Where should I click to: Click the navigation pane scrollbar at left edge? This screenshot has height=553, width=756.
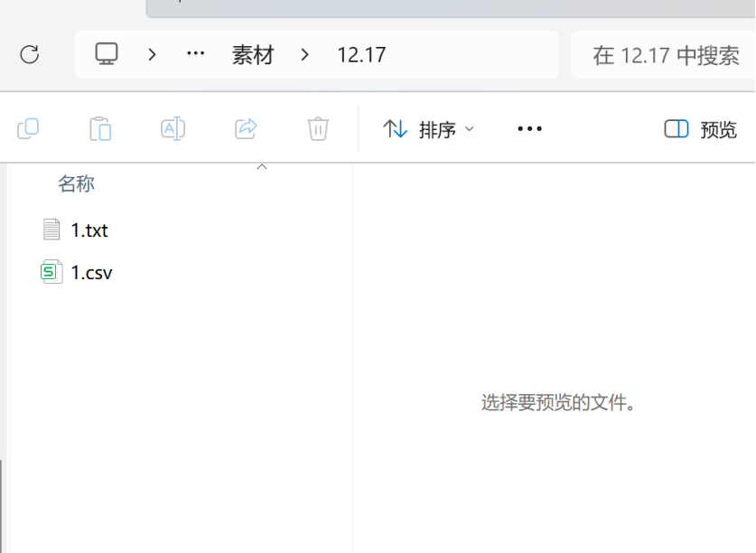(x=3, y=506)
